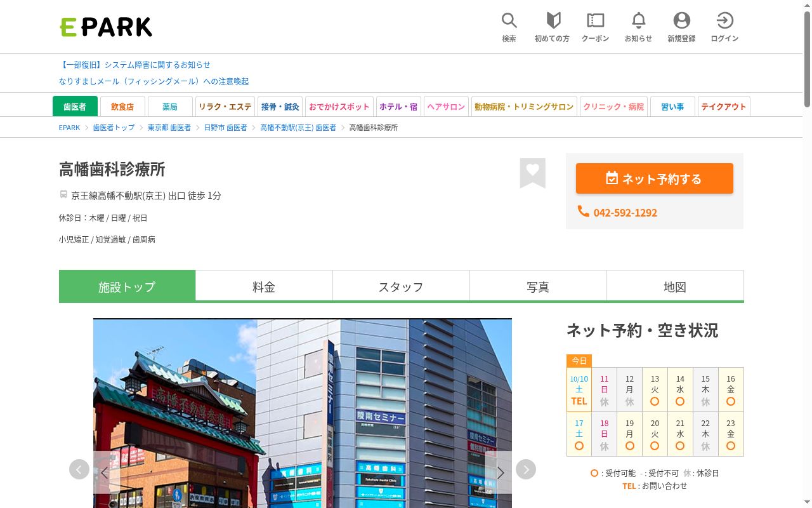Open the クーポン coupon icon
812x508 pixels.
point(595,27)
